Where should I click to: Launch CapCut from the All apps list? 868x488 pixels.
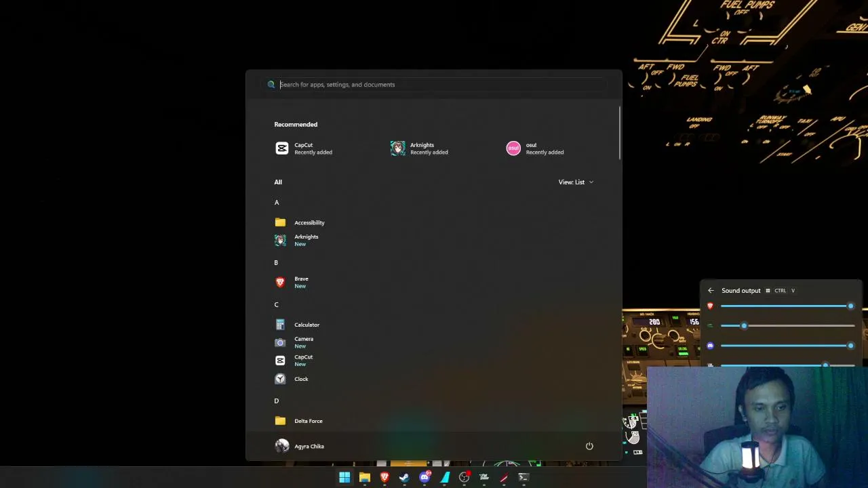(x=294, y=361)
